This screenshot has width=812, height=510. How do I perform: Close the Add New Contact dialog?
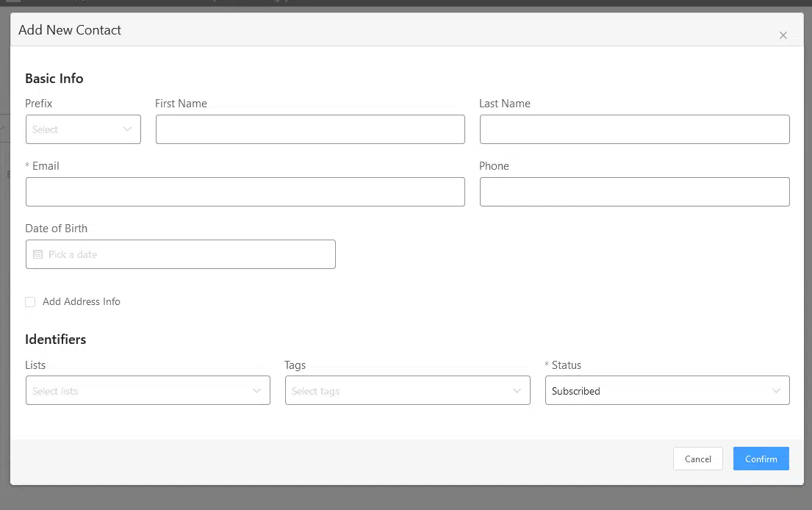point(783,35)
